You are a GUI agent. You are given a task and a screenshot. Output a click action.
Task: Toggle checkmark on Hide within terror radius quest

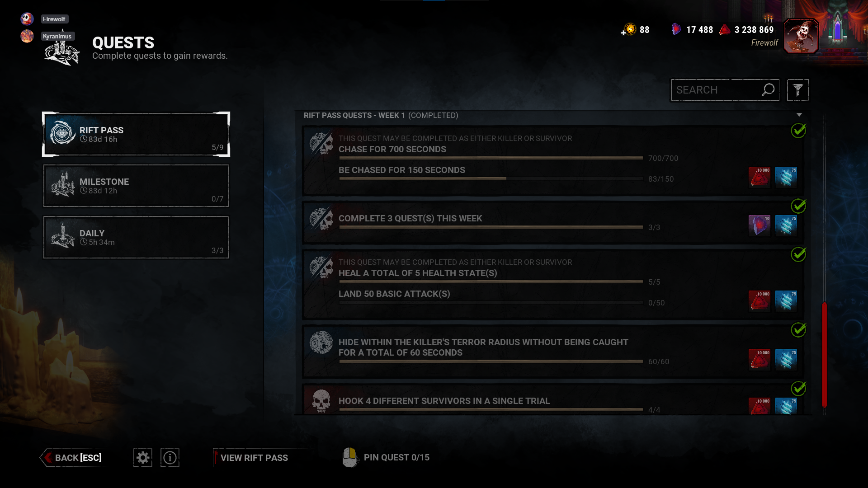pos(798,330)
